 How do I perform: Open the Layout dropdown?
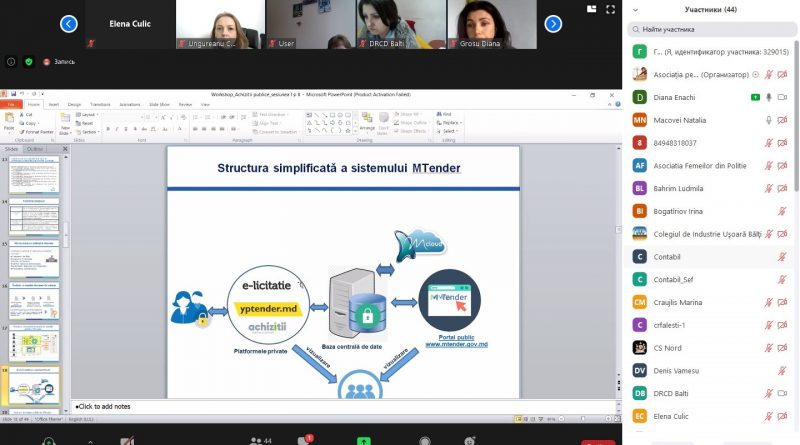[87, 115]
